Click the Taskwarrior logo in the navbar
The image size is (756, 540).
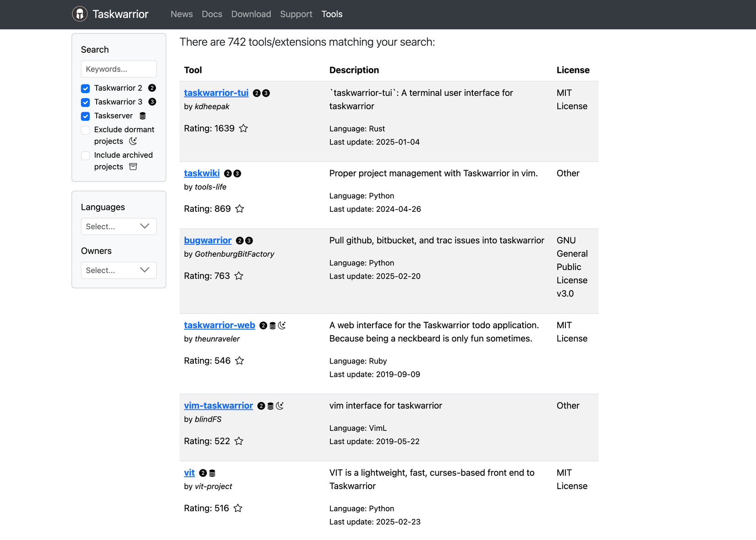pyautogui.click(x=80, y=14)
